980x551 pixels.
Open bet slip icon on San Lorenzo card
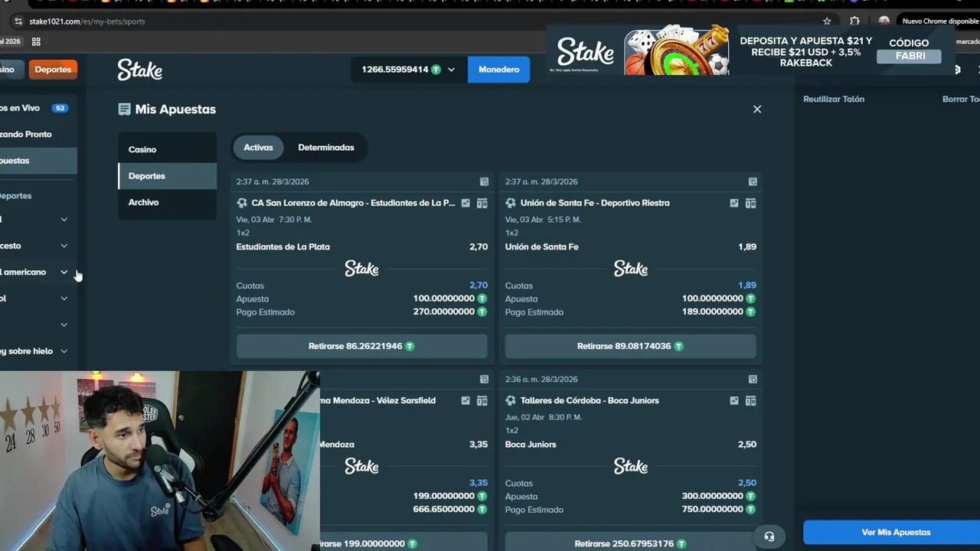(x=484, y=182)
